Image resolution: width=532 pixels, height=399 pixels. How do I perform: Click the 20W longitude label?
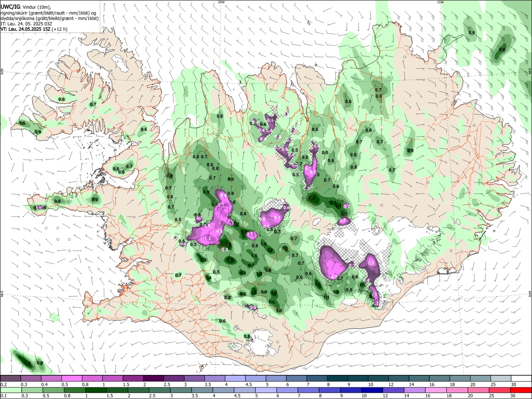pyautogui.click(x=221, y=2)
